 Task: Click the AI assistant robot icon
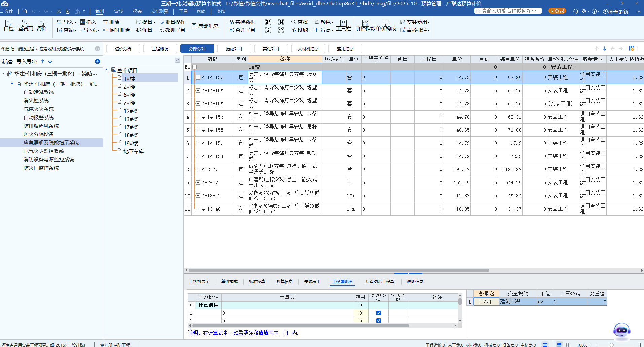click(621, 331)
